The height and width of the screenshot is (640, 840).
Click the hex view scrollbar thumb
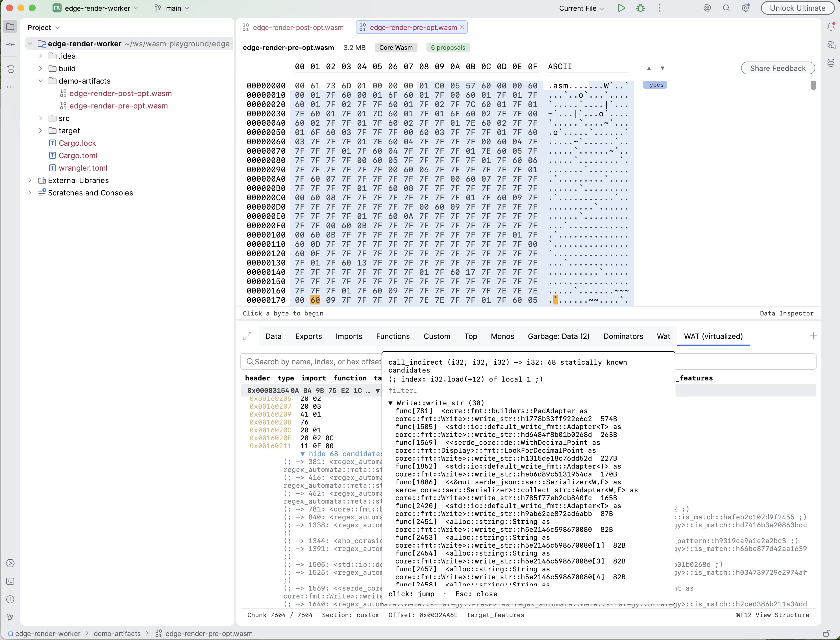[813, 85]
